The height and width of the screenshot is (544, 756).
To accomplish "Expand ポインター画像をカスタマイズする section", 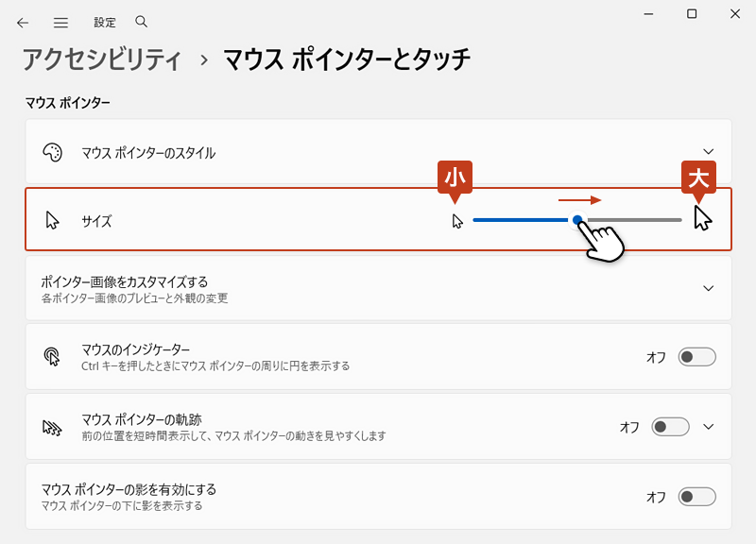I will click(x=707, y=288).
